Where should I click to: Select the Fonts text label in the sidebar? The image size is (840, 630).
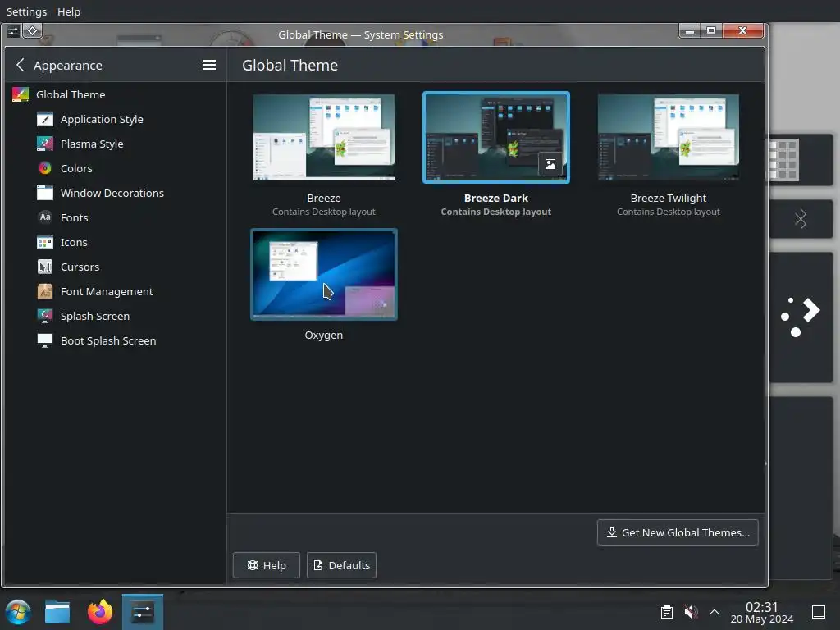(74, 217)
